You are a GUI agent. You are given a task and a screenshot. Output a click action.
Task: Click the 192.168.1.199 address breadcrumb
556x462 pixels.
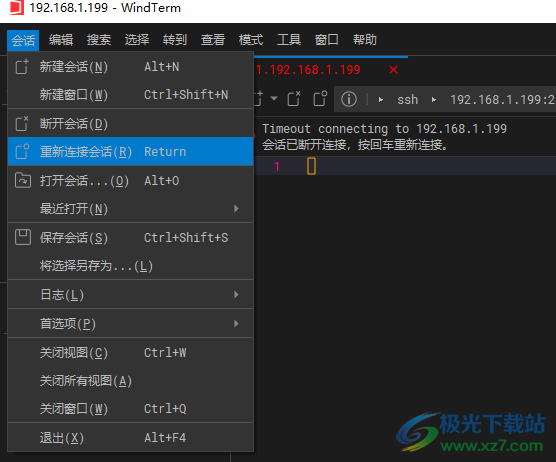[x=502, y=100]
